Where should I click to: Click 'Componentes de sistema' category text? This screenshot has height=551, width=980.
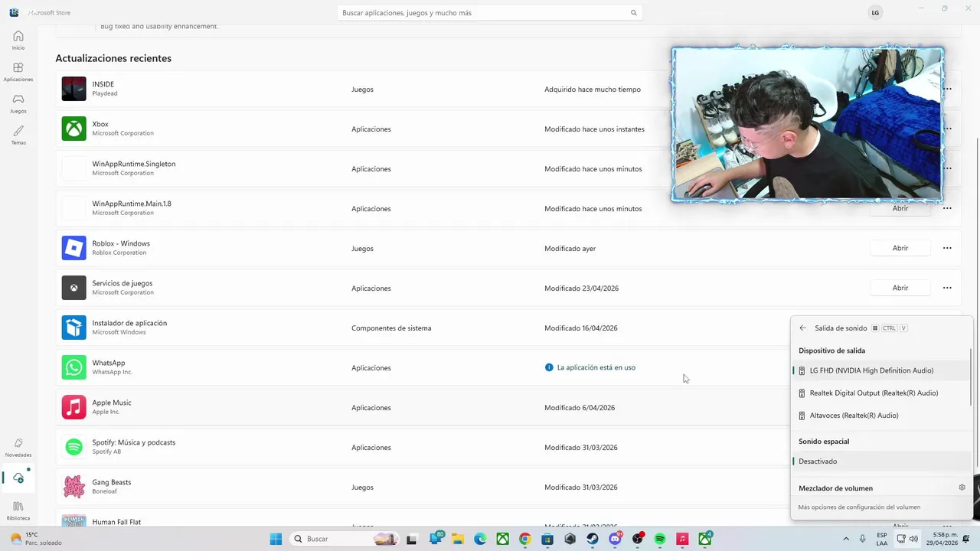point(391,328)
